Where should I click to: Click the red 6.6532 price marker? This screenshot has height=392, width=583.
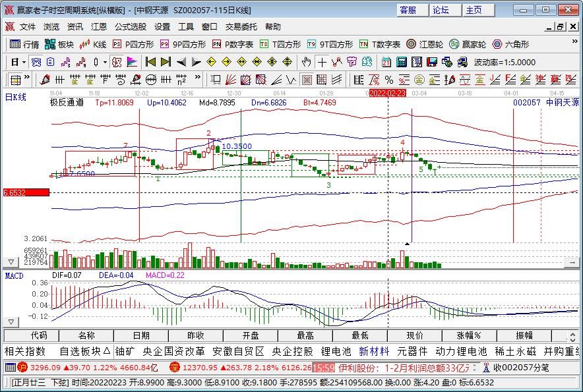26,192
